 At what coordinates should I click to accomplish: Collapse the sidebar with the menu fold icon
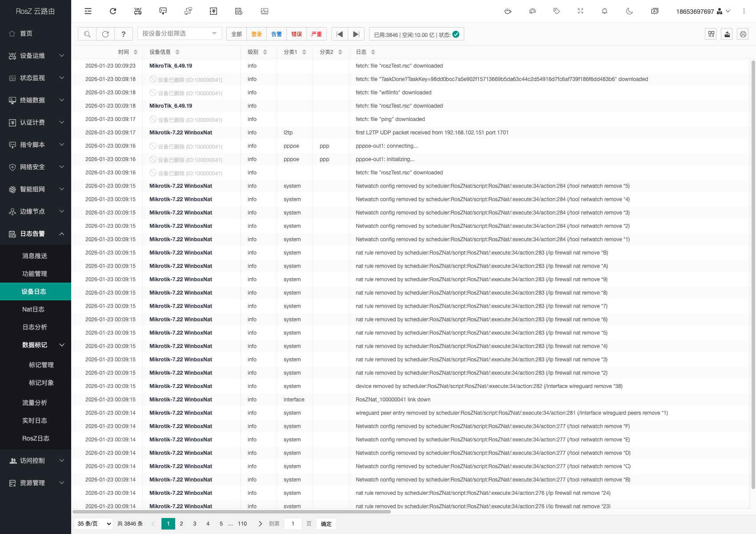[88, 11]
